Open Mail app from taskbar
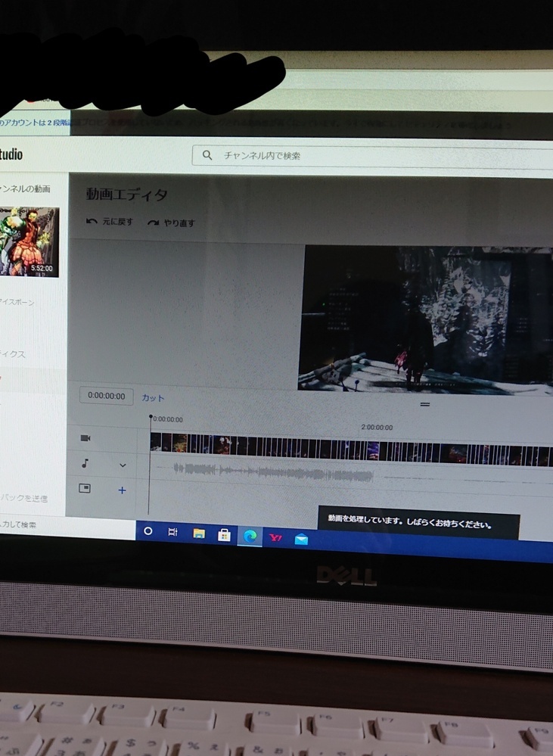553x756 pixels. pyautogui.click(x=301, y=539)
